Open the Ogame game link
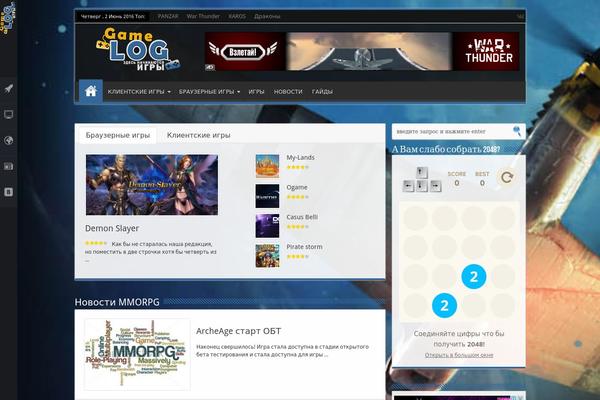 coord(297,188)
